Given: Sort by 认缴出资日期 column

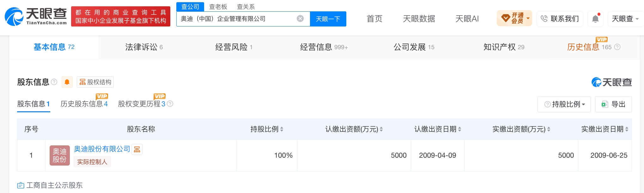Looking at the screenshot, I should pyautogui.click(x=459, y=129).
